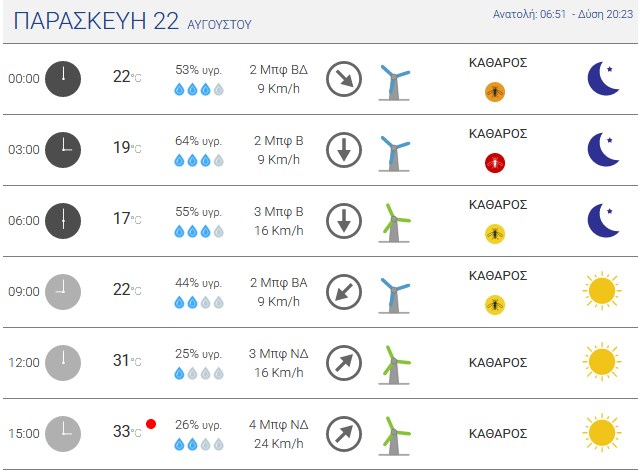The width and height of the screenshot is (641, 476).
Task: Click the moon icon in the 03:00 row
Action: coord(603,149)
